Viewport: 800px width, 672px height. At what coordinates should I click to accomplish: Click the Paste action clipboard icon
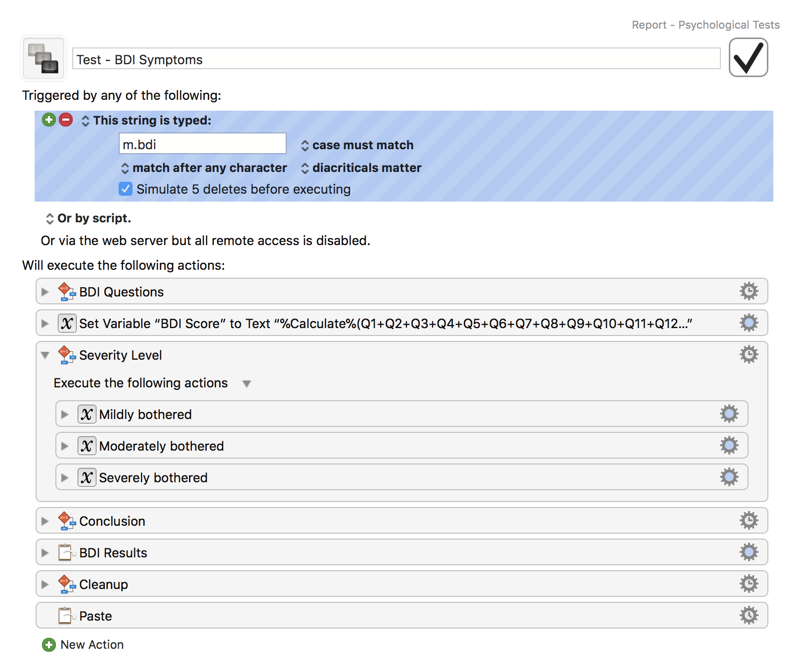click(x=67, y=615)
